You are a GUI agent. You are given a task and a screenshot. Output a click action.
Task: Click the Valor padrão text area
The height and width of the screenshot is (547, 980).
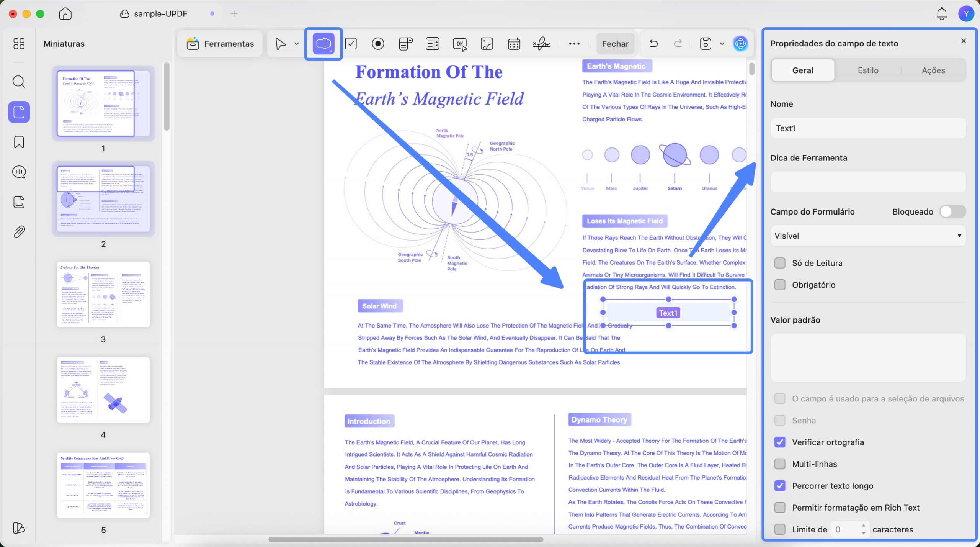coord(868,357)
